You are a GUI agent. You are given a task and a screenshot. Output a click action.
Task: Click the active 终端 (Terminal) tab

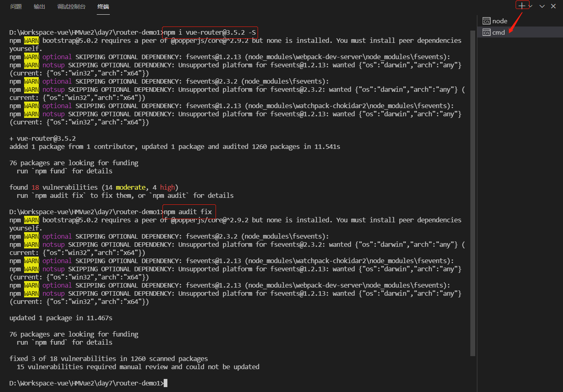tap(103, 7)
